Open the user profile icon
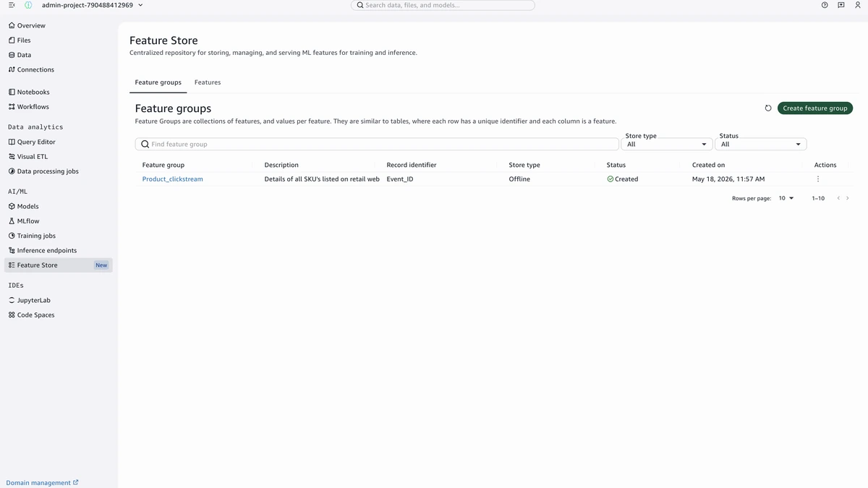 click(858, 5)
